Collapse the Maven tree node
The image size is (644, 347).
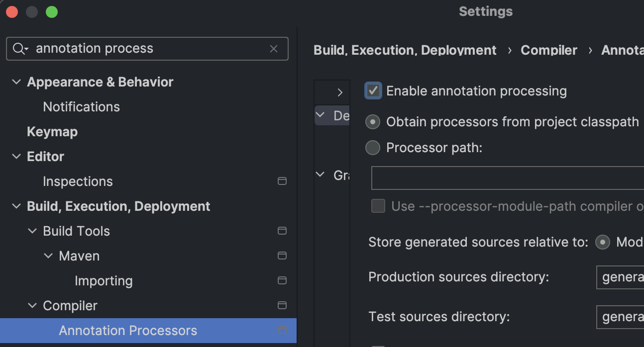pyautogui.click(x=48, y=256)
